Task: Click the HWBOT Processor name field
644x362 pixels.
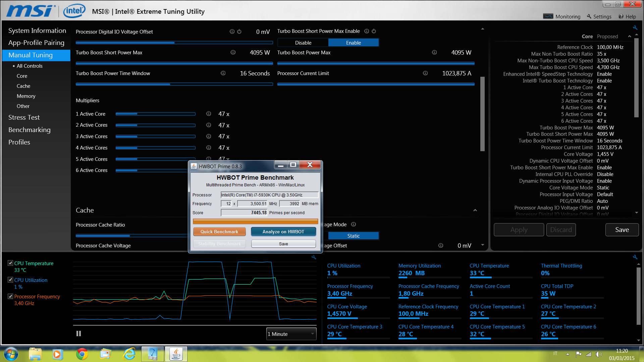Action: coord(269,195)
